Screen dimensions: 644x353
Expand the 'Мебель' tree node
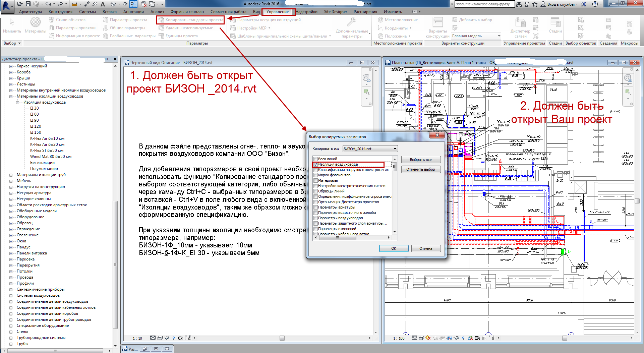11,181
